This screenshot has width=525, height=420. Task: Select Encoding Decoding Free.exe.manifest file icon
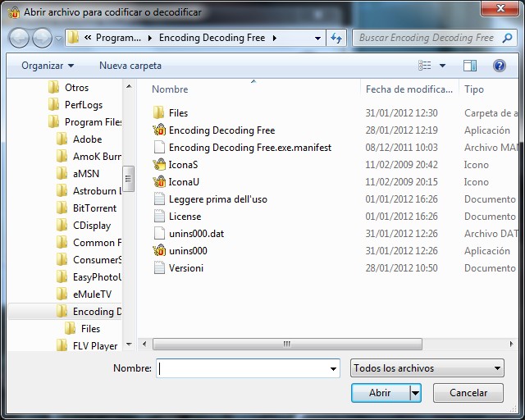pyautogui.click(x=159, y=148)
